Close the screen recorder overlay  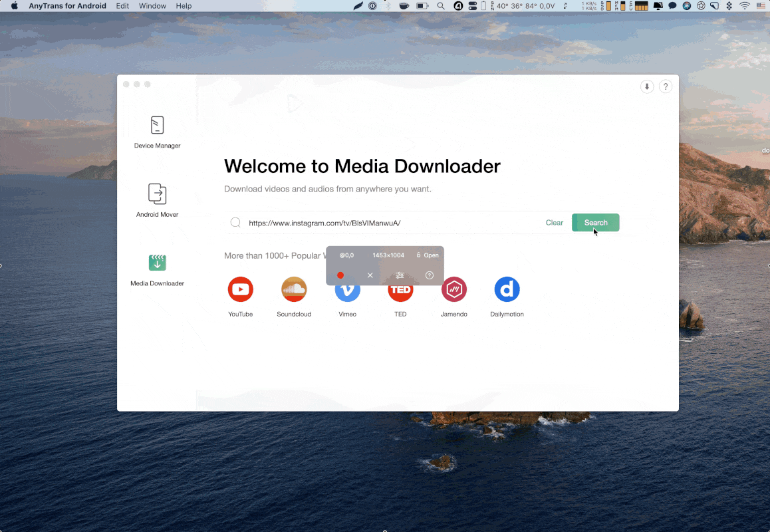[370, 275]
